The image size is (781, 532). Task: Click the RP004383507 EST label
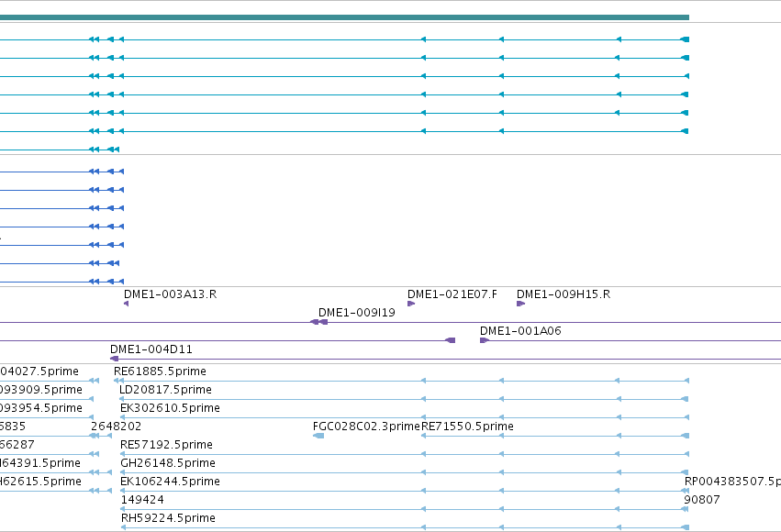click(732, 482)
